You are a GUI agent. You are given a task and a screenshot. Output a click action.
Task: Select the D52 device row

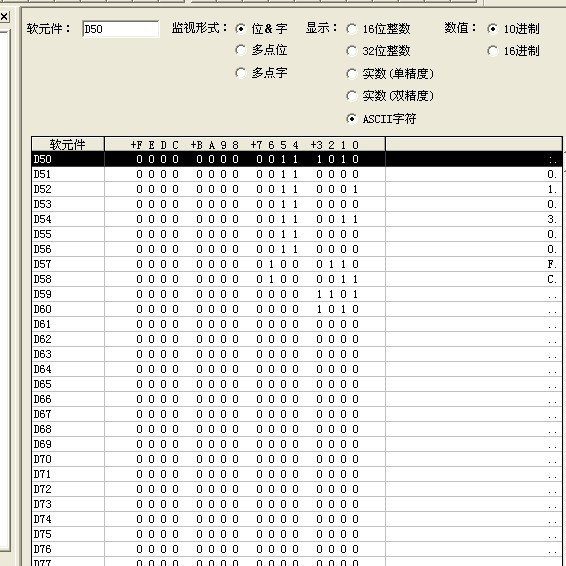(x=297, y=189)
